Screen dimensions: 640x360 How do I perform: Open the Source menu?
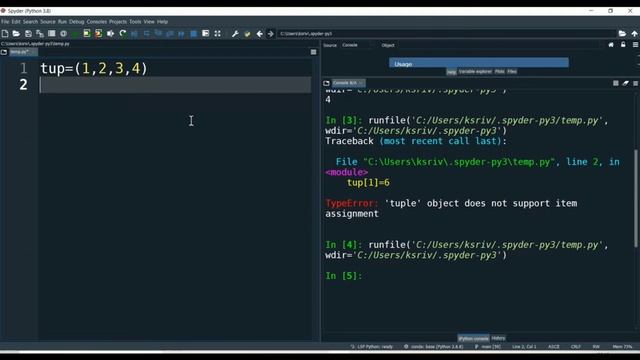point(48,22)
